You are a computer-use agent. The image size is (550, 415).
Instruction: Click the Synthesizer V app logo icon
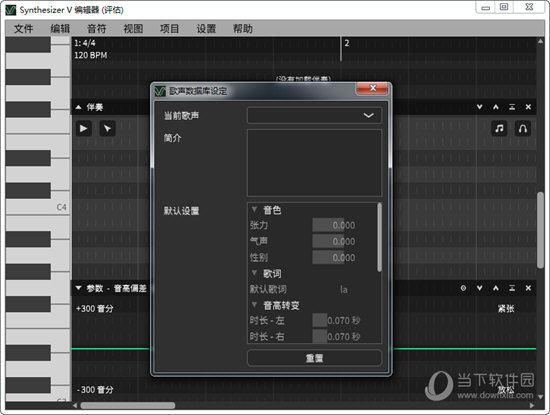(11, 10)
